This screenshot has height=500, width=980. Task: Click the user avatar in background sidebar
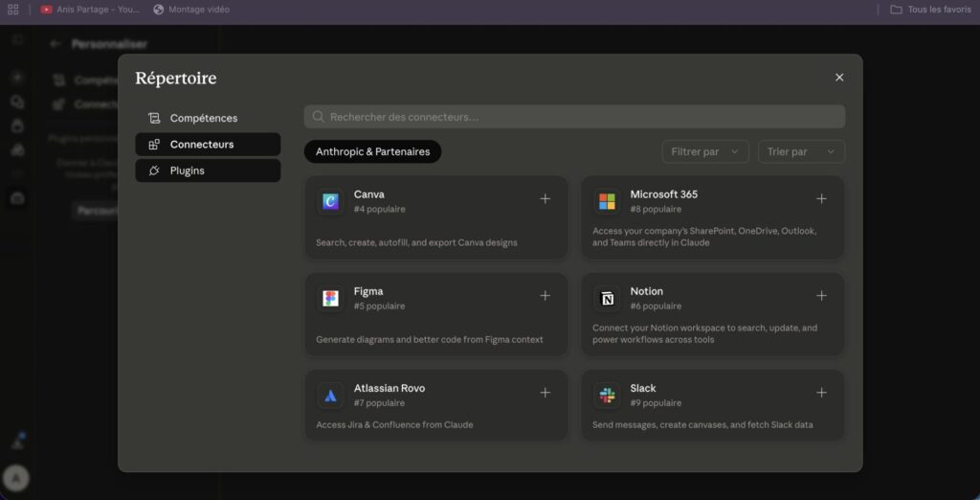(16, 479)
